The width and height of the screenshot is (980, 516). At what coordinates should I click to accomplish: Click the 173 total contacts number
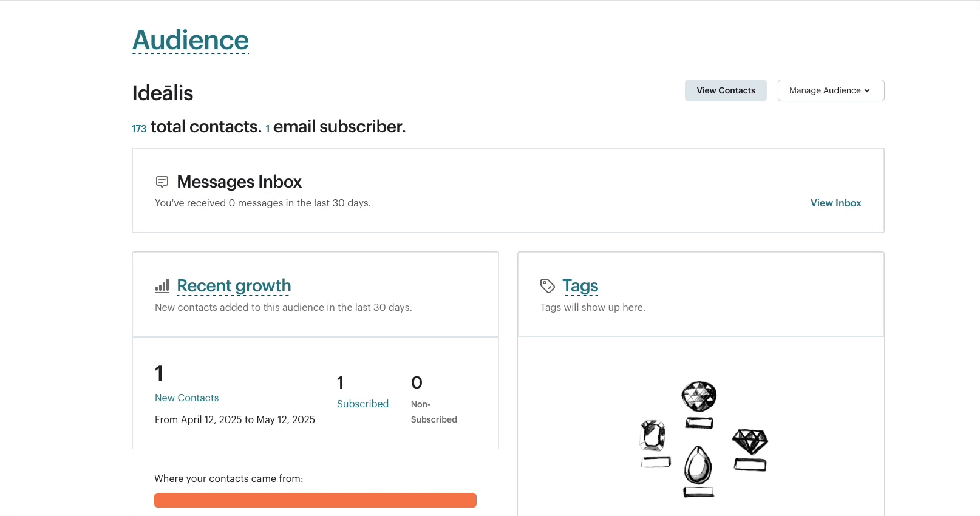(139, 129)
